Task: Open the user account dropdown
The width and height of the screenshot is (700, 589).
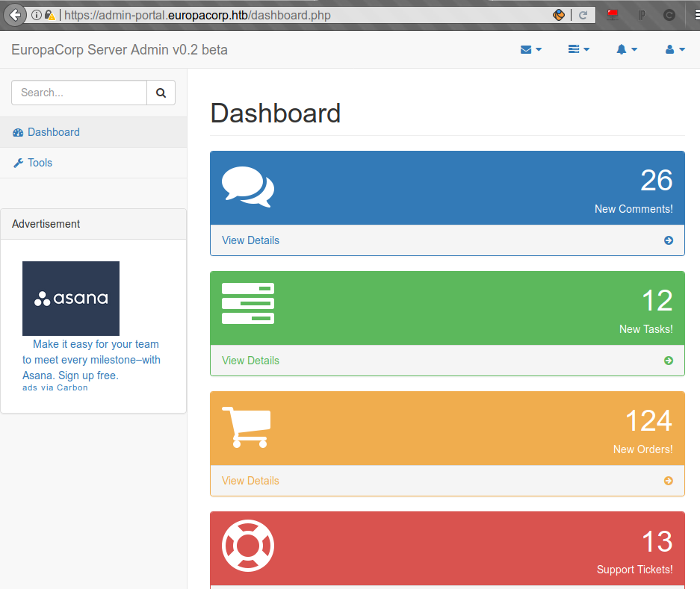Action: pos(675,49)
